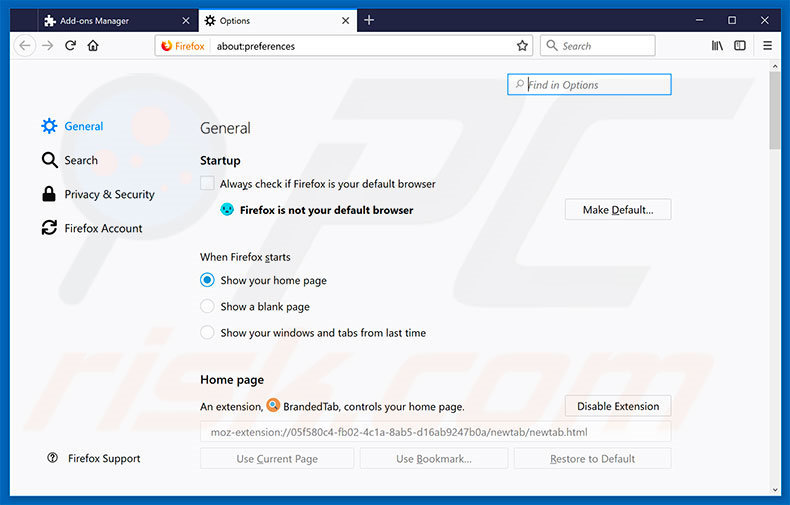Close the Options tab

[x=346, y=21]
